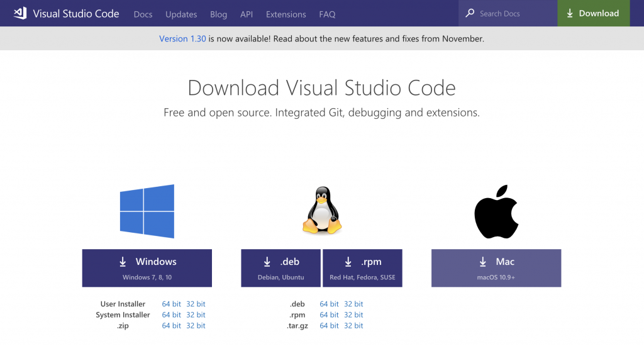644x346 pixels.
Task: Open the Extensions page
Action: coord(286,14)
